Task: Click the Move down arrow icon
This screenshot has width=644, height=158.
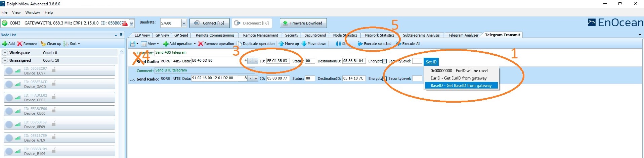Action: 304,44
